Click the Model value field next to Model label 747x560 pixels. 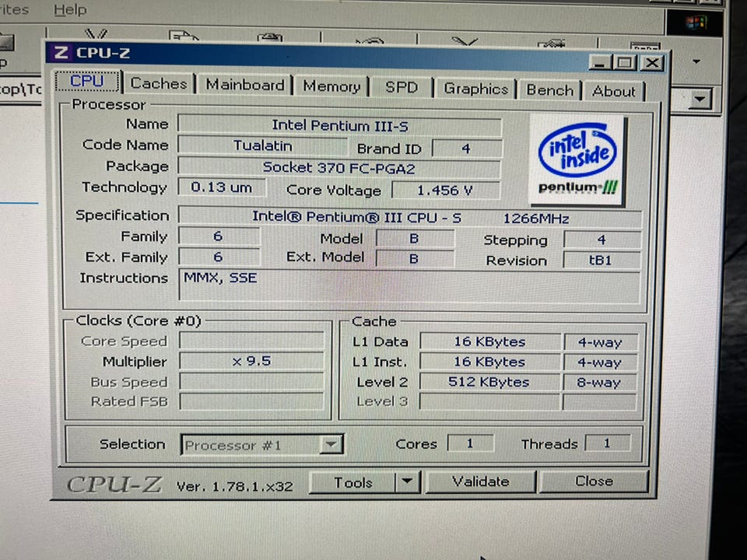pyautogui.click(x=415, y=238)
